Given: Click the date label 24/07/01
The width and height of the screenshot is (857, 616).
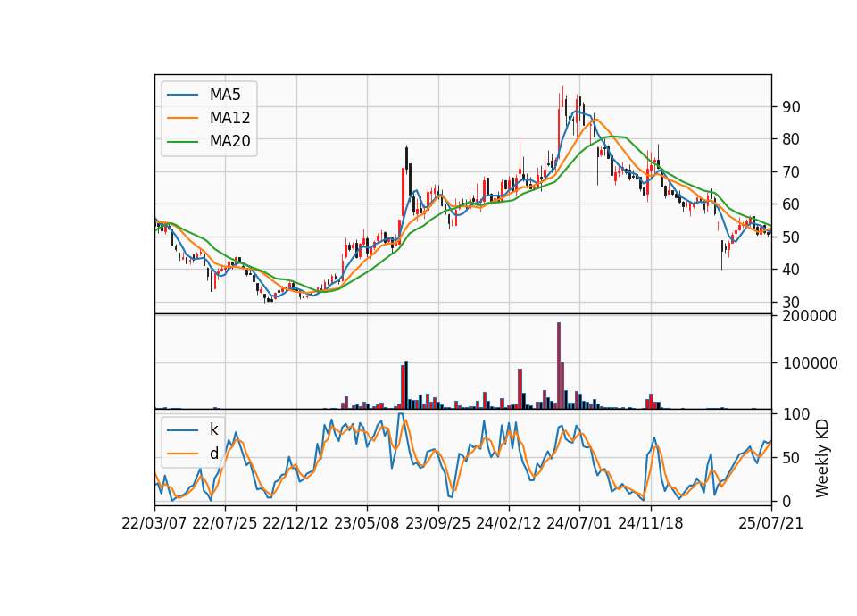Looking at the screenshot, I should point(579,523).
